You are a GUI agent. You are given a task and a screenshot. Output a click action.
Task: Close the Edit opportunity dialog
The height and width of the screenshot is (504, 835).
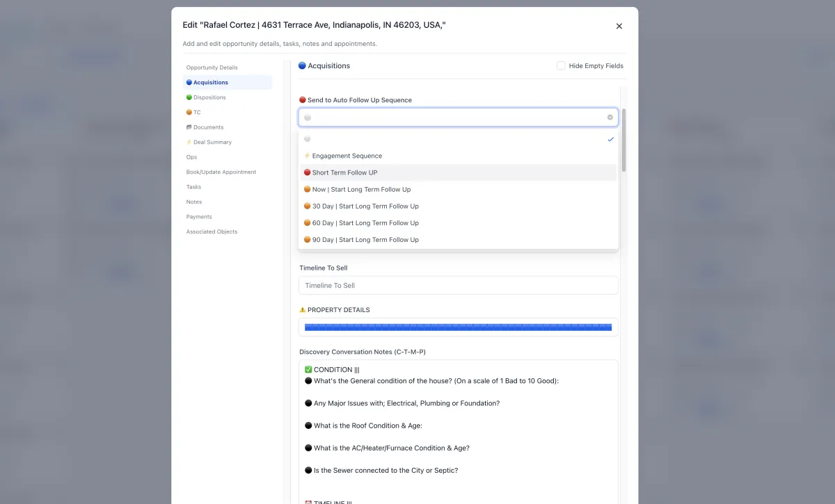[619, 26]
